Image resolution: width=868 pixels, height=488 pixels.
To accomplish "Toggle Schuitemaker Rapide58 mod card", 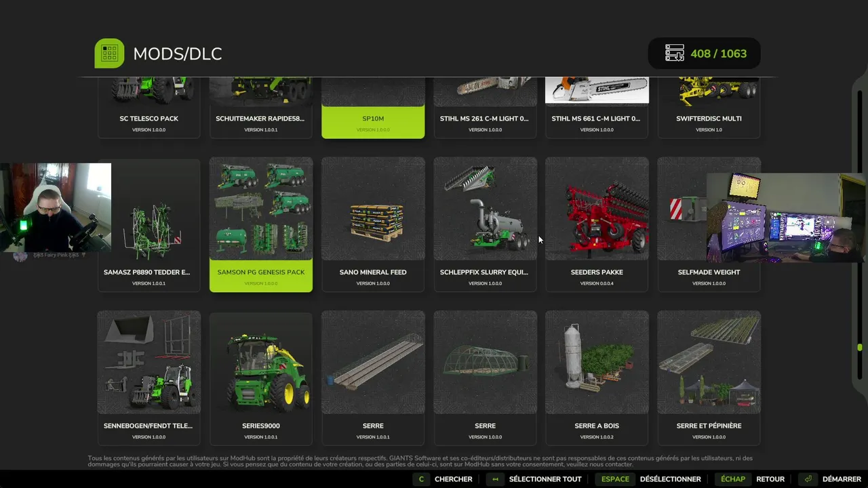I will [x=261, y=107].
